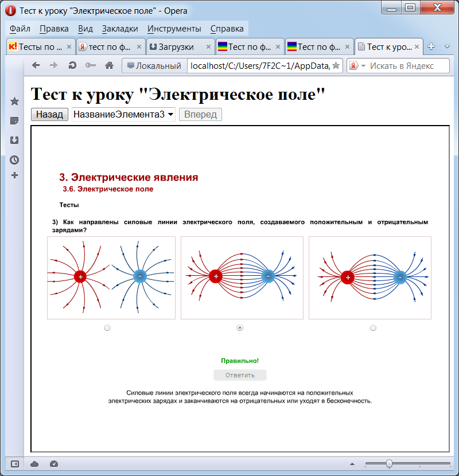This screenshot has width=459, height=476.
Task: Open the Файл menu
Action: click(20, 29)
